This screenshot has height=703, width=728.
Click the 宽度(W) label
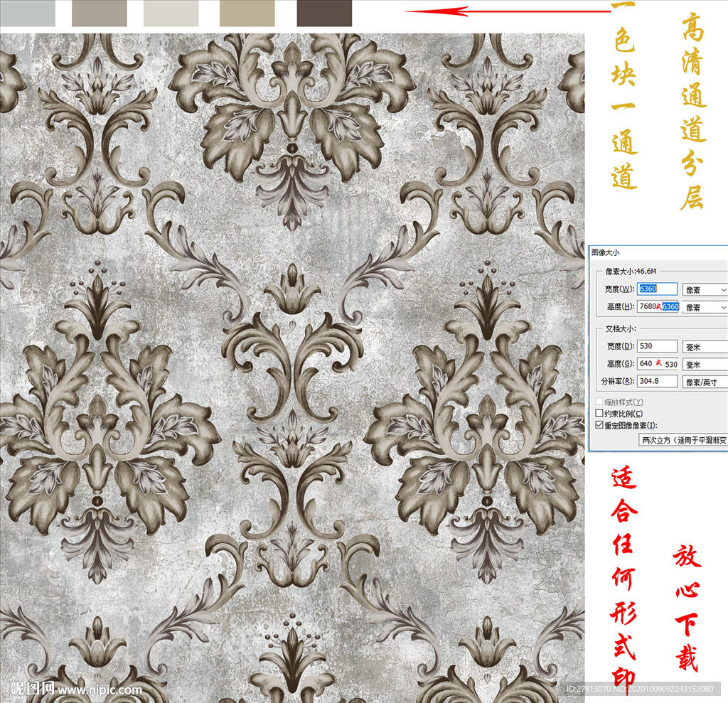619,289
